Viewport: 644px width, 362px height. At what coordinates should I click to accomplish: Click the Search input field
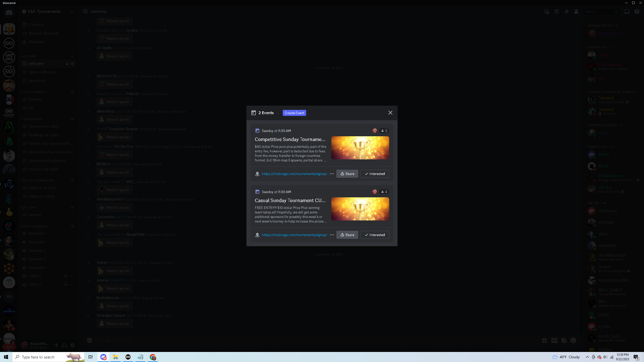pyautogui.click(x=601, y=12)
